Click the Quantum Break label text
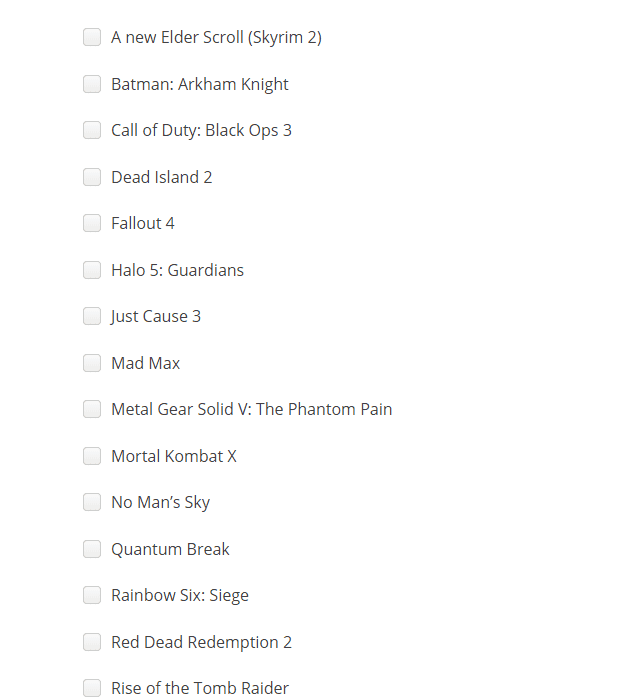 coord(170,549)
